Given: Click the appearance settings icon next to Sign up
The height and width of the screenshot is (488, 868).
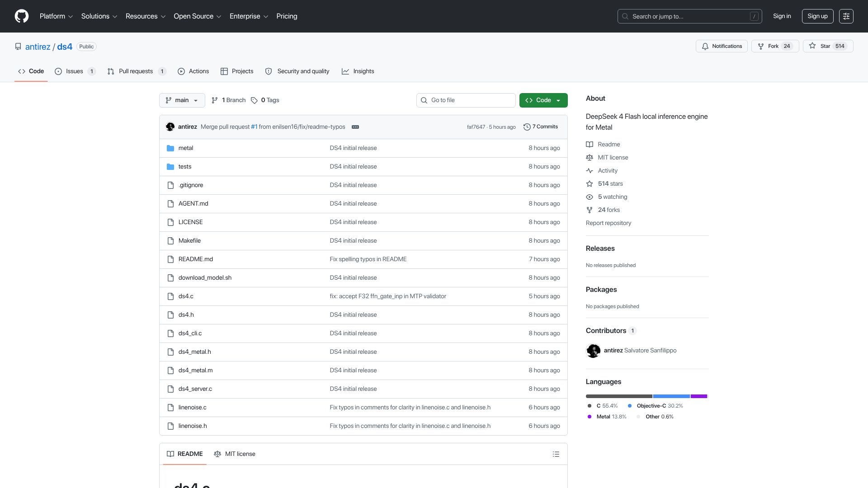Looking at the screenshot, I should 846,16.
